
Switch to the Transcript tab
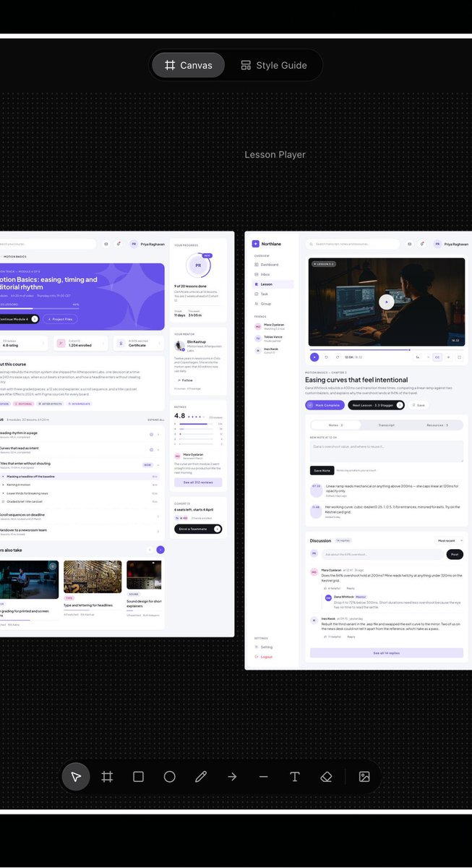coord(387,425)
